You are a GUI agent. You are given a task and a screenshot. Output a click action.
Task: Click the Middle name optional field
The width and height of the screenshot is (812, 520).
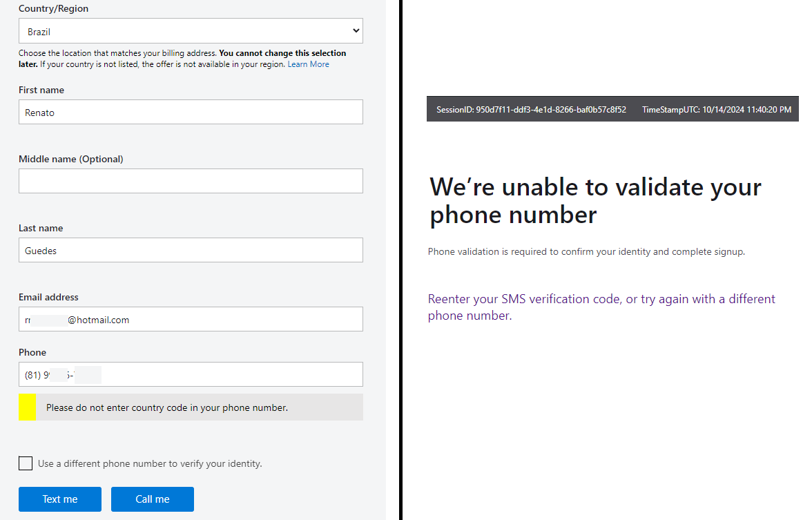pos(191,180)
